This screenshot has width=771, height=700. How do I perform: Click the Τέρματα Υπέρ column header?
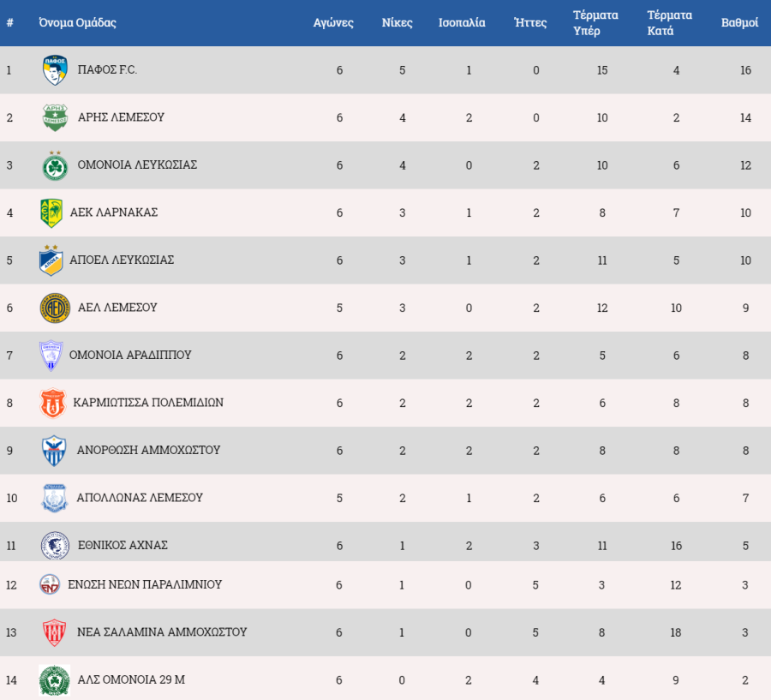(x=591, y=23)
